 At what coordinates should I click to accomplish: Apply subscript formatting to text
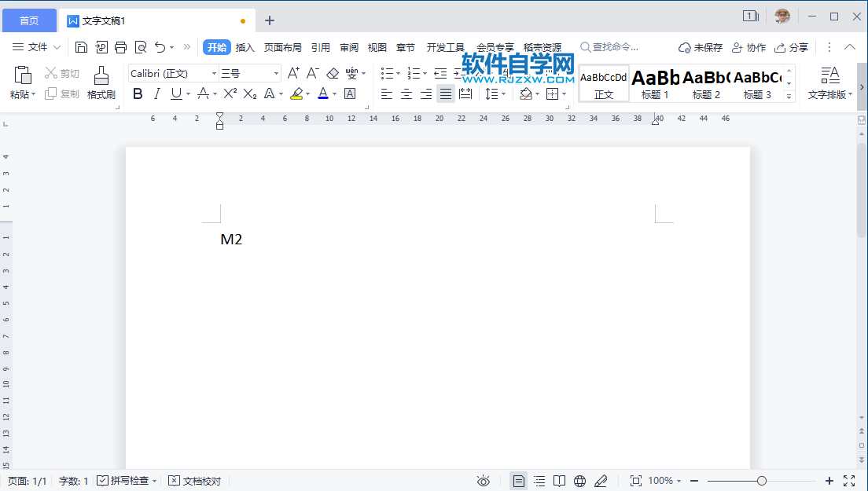[248, 94]
